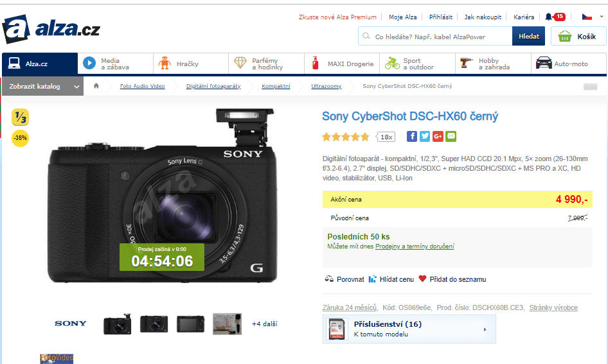Image resolution: width=608 pixels, height=364 pixels.
Task: Open the 18x reviews count
Action: pos(386,137)
